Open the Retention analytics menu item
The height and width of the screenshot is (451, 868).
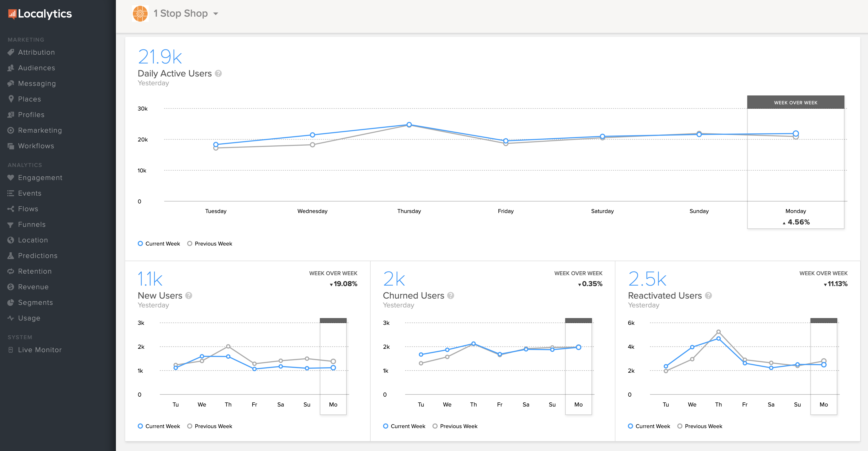click(35, 271)
